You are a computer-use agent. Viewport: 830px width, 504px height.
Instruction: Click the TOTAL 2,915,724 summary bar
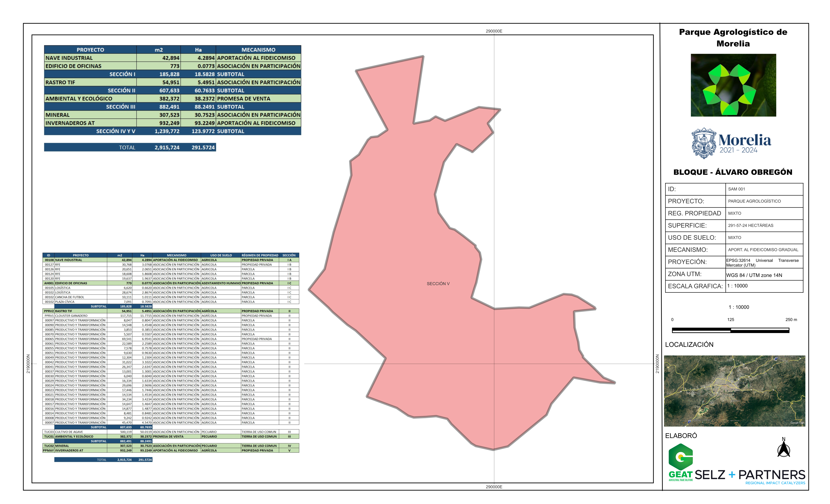130,147
